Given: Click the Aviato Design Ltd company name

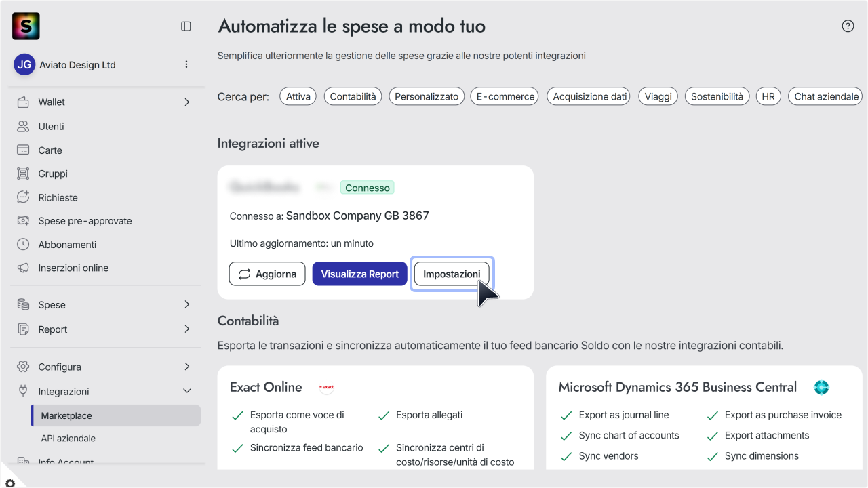Looking at the screenshot, I should point(77,65).
